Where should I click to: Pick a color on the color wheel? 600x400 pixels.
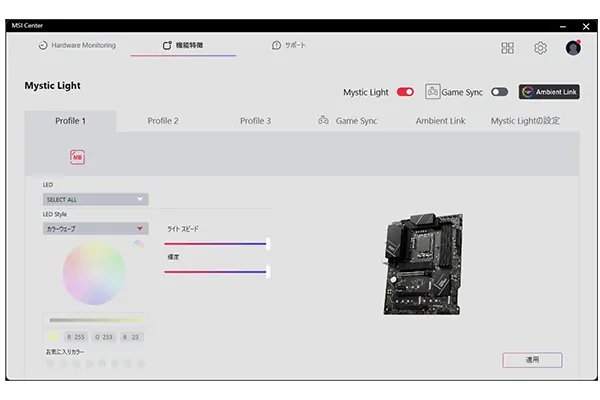(94, 273)
